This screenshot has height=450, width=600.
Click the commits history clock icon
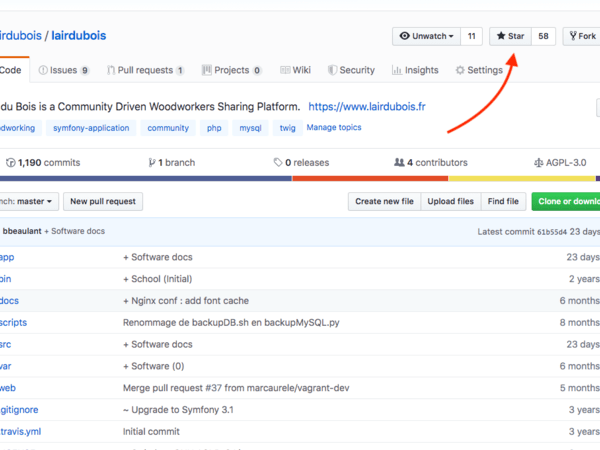[x=11, y=162]
